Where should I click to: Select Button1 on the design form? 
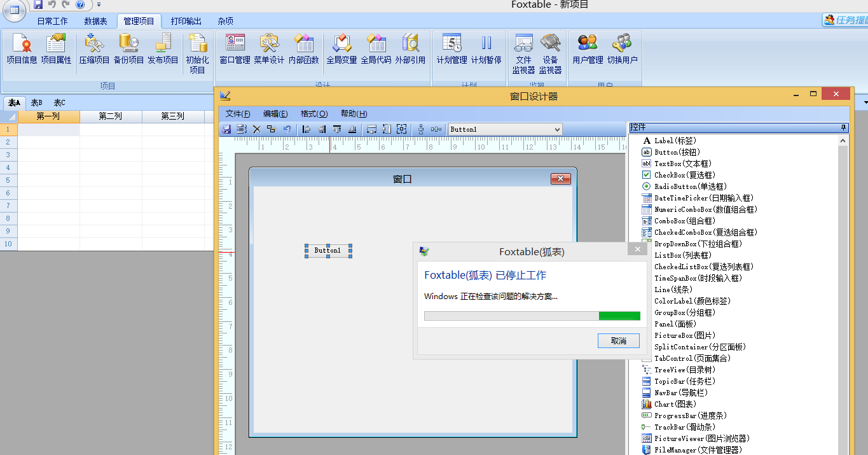(328, 251)
